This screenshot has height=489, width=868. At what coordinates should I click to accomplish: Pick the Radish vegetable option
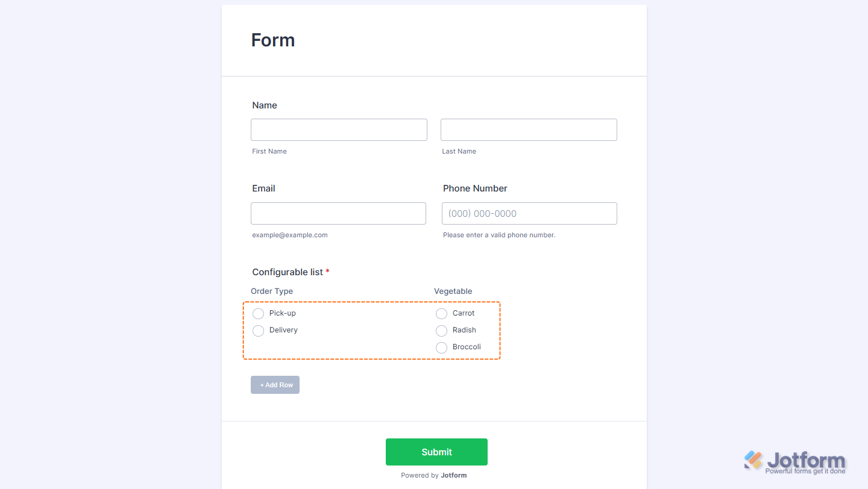pos(442,331)
